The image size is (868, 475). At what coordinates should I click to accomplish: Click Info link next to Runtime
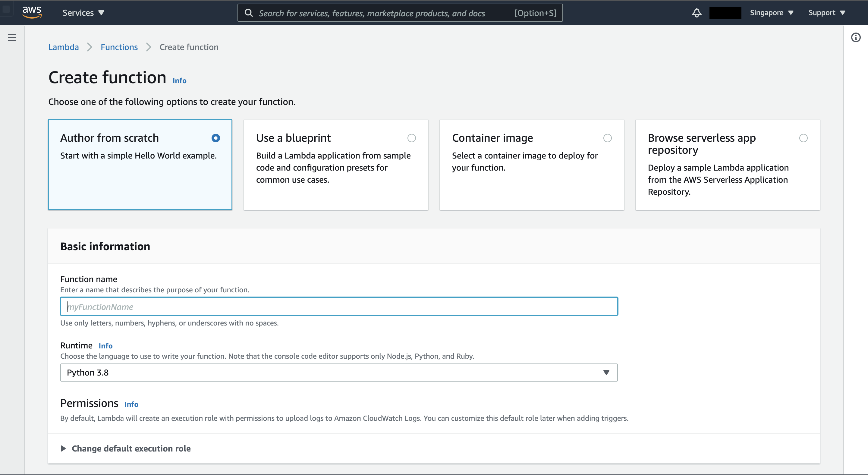[105, 346]
